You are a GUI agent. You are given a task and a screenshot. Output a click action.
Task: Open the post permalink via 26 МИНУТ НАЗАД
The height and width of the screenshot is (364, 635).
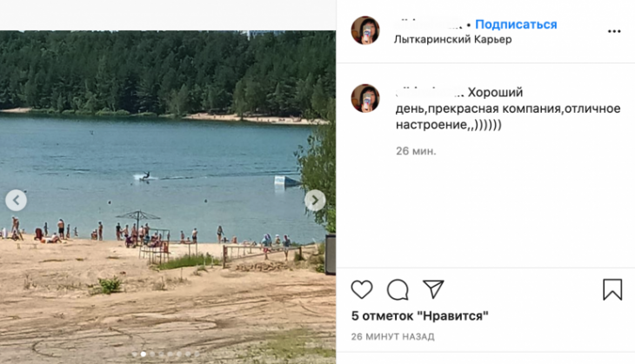[393, 336]
